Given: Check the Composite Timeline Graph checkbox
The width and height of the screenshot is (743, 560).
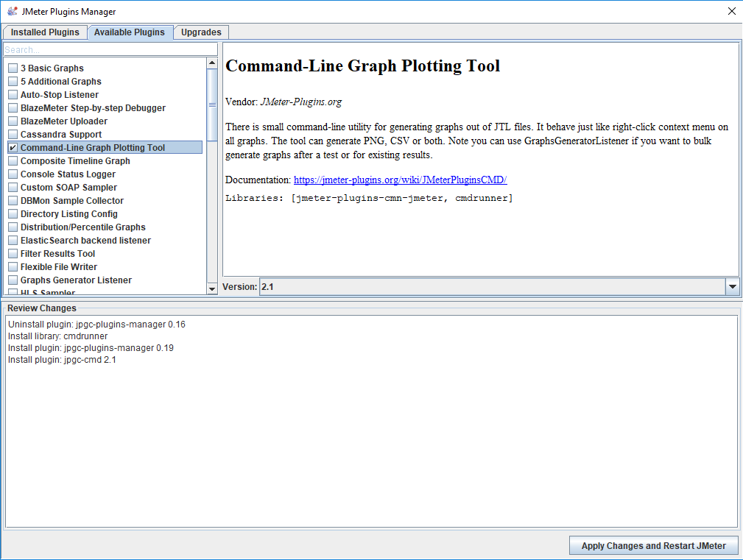Looking at the screenshot, I should (x=13, y=161).
